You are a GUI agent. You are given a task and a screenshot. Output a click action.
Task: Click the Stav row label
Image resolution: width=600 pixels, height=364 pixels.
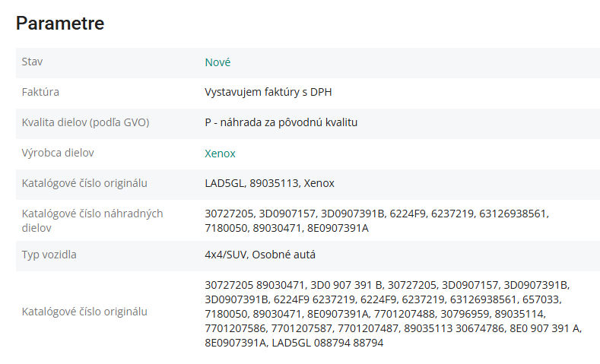click(33, 62)
